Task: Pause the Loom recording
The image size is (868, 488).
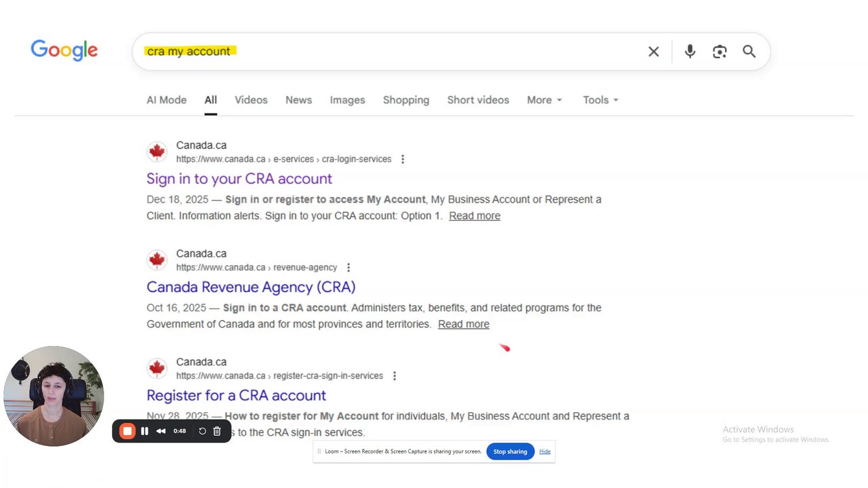Action: pyautogui.click(x=144, y=431)
